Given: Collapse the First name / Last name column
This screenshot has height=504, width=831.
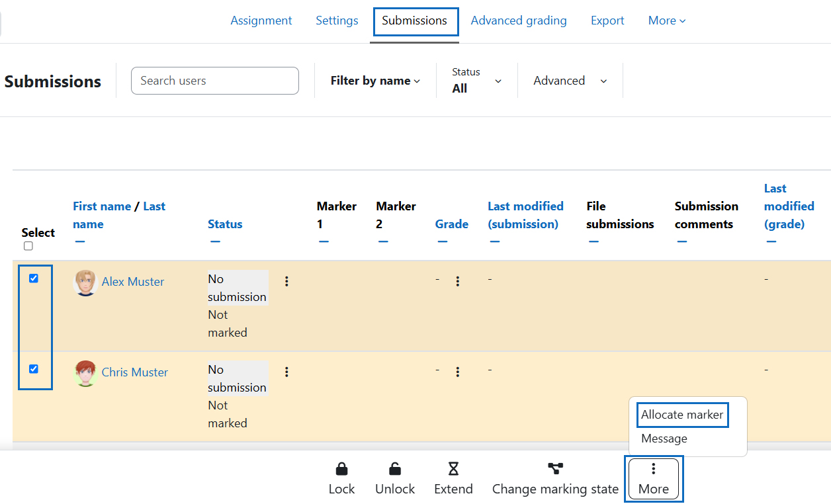Looking at the screenshot, I should (x=80, y=241).
